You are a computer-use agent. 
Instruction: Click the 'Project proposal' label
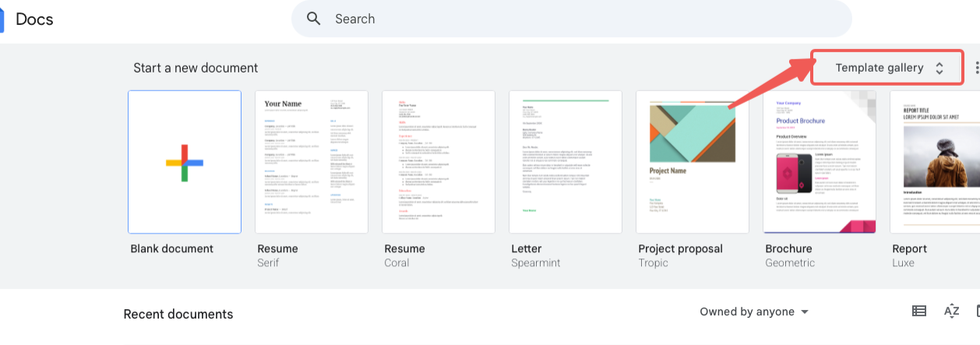[681, 248]
